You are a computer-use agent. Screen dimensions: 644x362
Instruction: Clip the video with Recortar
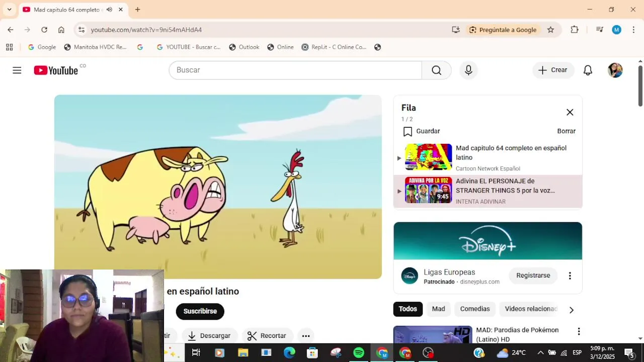(x=267, y=336)
